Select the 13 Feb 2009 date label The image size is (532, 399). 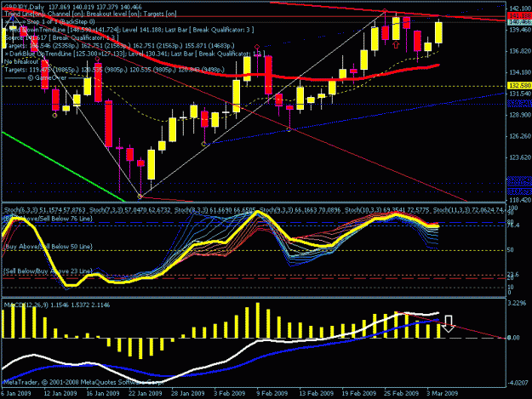(x=316, y=393)
